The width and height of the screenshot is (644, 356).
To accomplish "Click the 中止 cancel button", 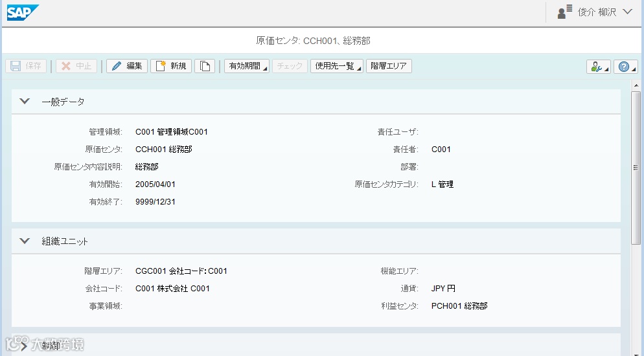I will (76, 66).
